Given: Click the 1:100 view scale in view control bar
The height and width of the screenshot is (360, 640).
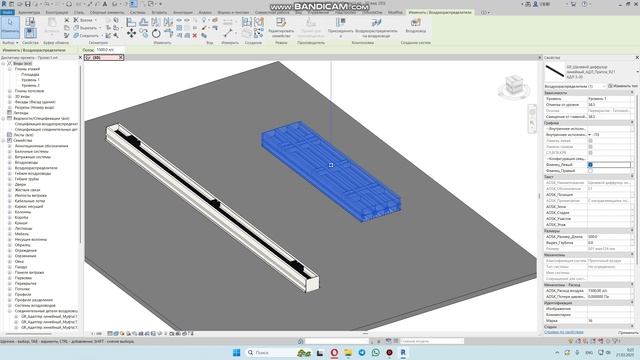Looking at the screenshot, I should (x=96, y=333).
